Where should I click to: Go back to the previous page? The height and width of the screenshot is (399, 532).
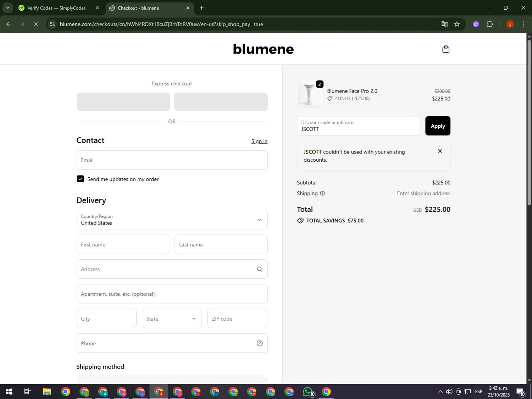click(x=9, y=24)
